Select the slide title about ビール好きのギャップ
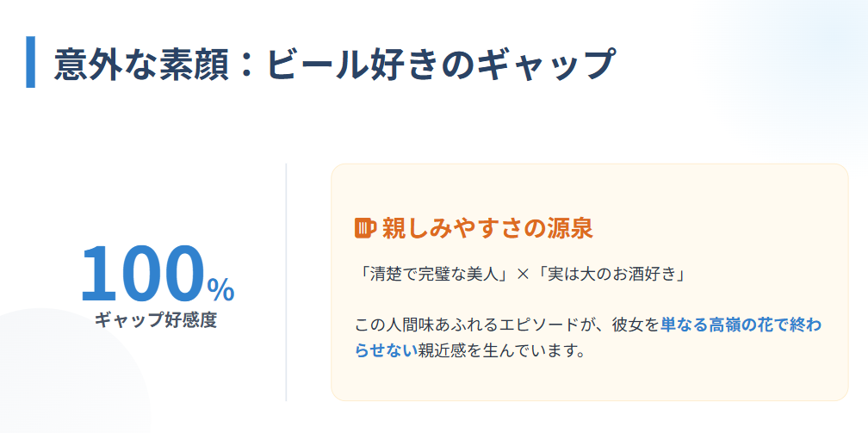Screen dimensions: 868x433 click(x=334, y=65)
